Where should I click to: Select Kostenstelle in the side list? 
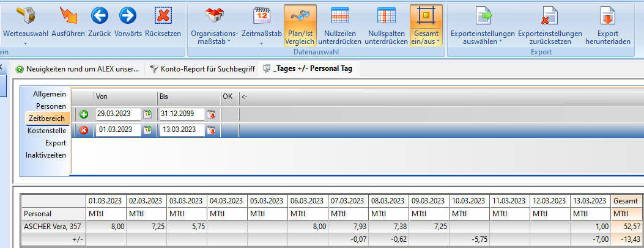(46, 131)
